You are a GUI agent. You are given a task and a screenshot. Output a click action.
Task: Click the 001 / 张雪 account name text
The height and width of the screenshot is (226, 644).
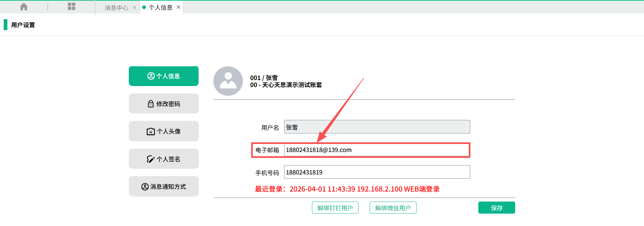[264, 78]
